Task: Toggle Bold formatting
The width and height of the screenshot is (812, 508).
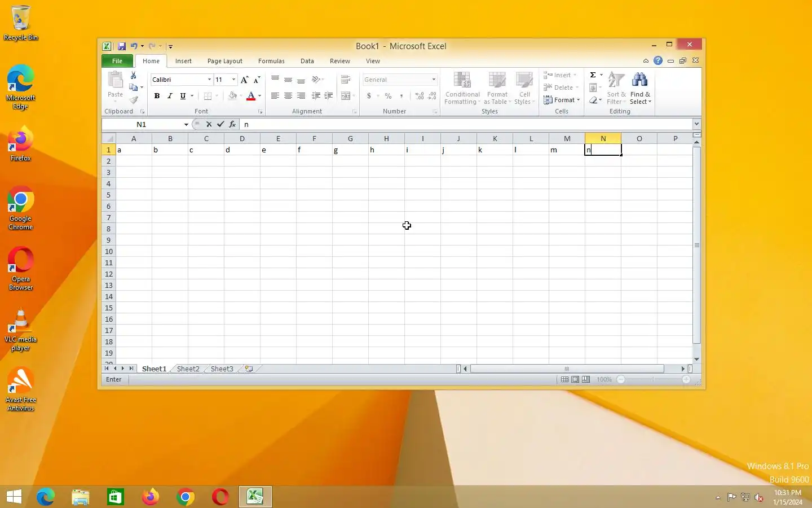Action: tap(157, 96)
